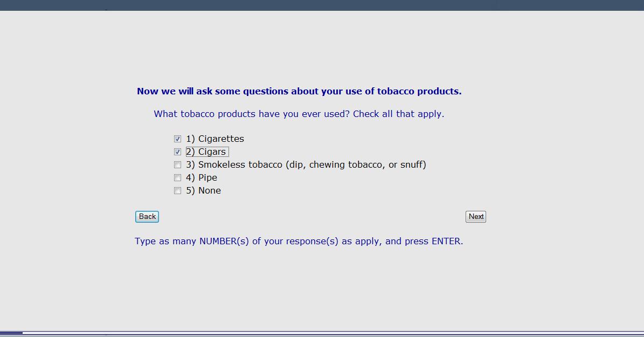Click the survey progress bar indicator

11,333
